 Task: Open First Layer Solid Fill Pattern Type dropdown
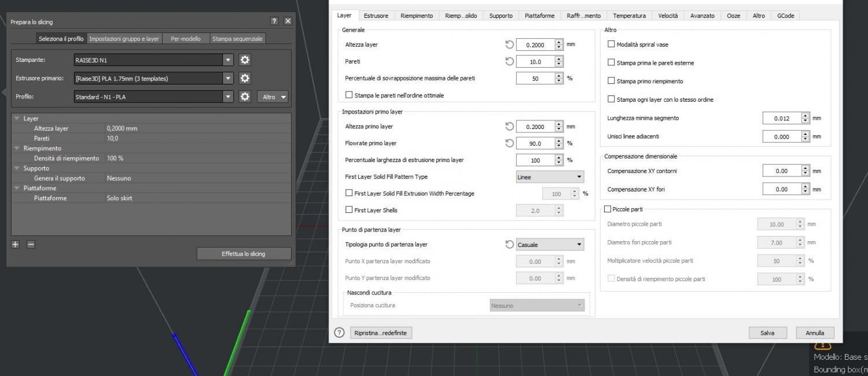coord(550,177)
